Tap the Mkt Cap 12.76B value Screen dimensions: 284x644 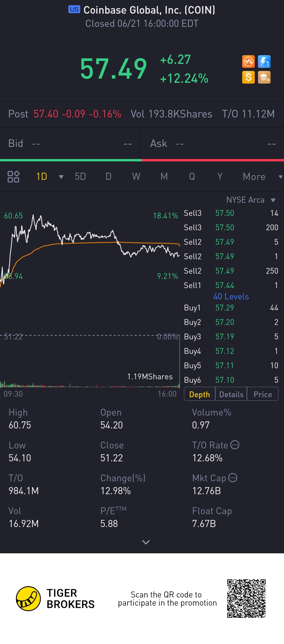pos(207,491)
